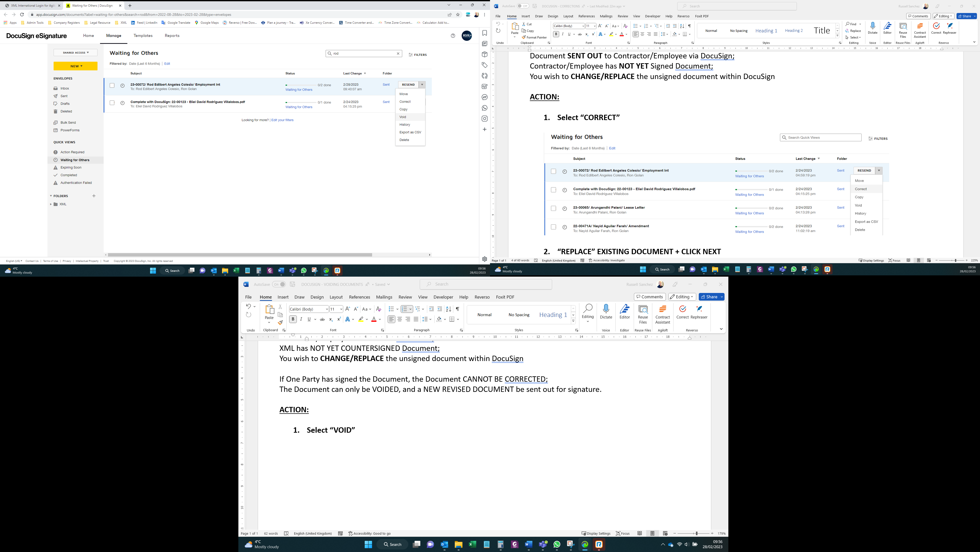
Task: Launch Excel from the taskbar
Action: pyautogui.click(x=236, y=270)
